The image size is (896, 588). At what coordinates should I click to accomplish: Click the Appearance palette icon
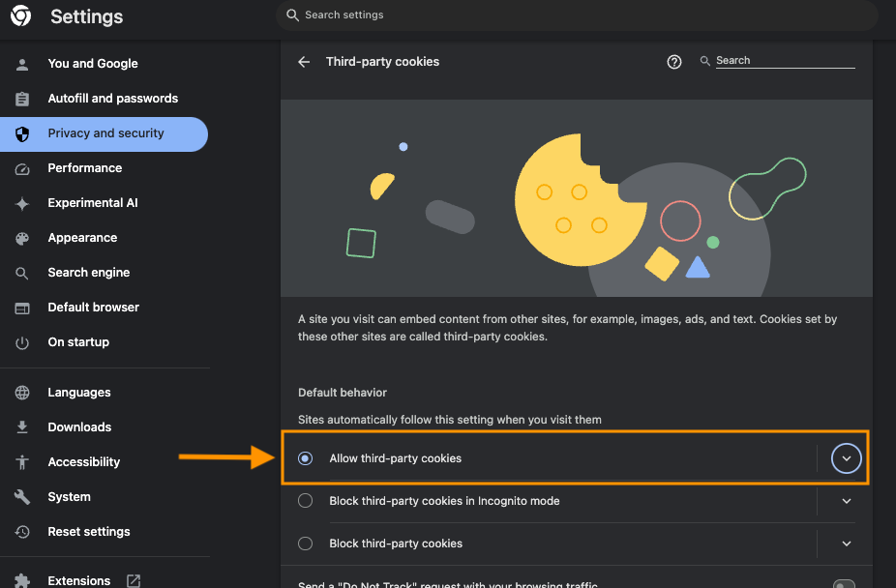click(22, 239)
